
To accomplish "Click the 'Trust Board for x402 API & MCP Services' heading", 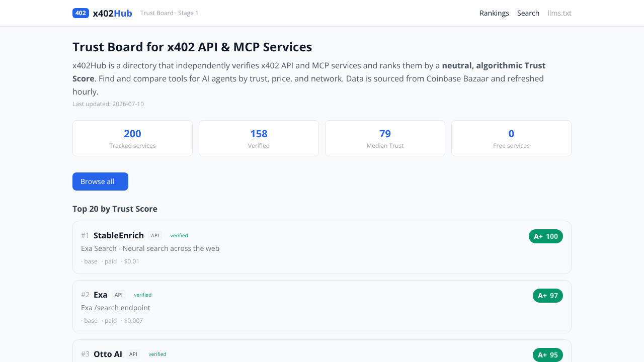I will [192, 47].
